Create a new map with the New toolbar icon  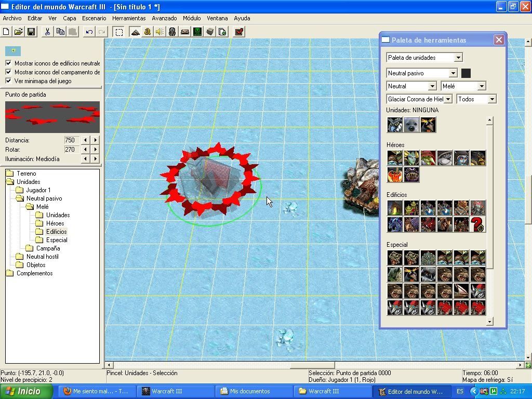(x=6, y=32)
